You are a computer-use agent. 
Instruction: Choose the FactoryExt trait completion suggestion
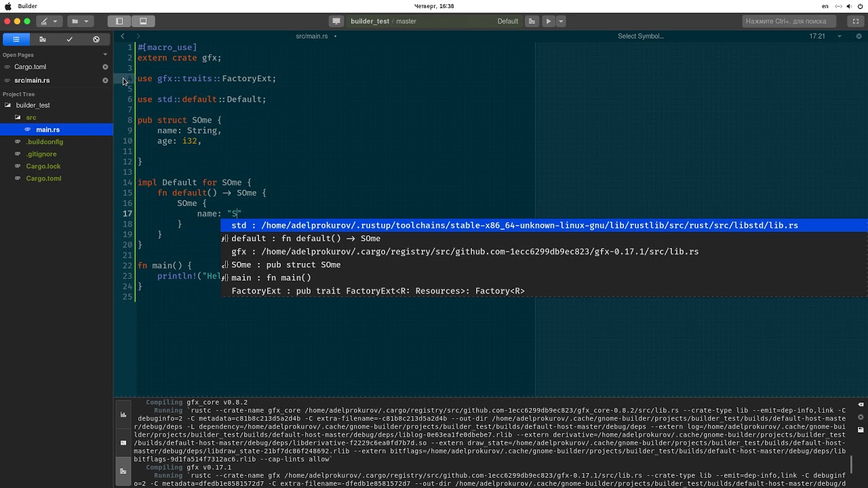coord(544,291)
